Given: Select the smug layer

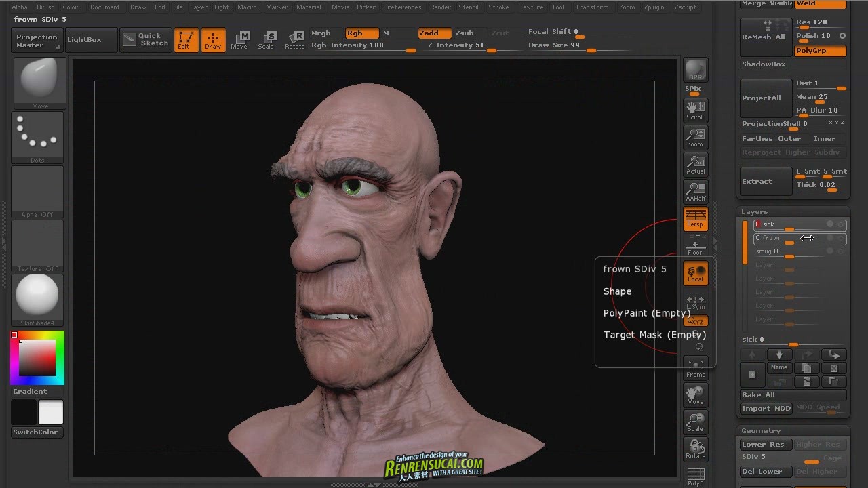Looking at the screenshot, I should point(789,251).
